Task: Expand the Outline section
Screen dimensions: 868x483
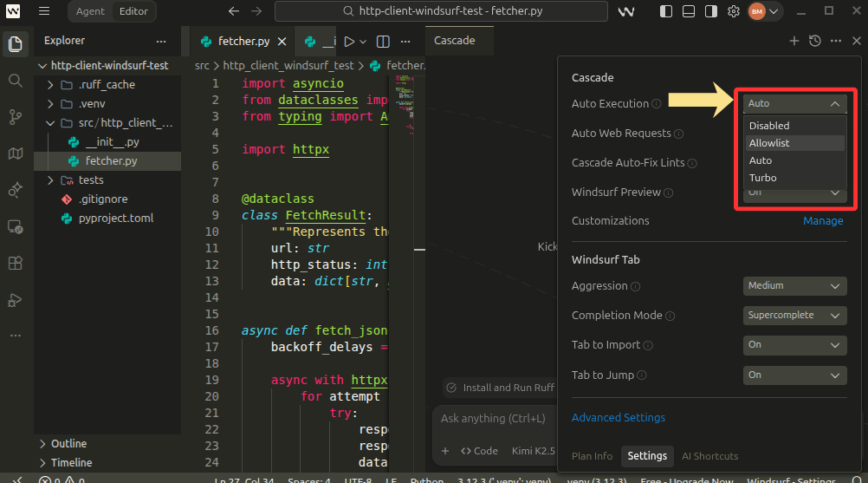Action: (x=107, y=444)
